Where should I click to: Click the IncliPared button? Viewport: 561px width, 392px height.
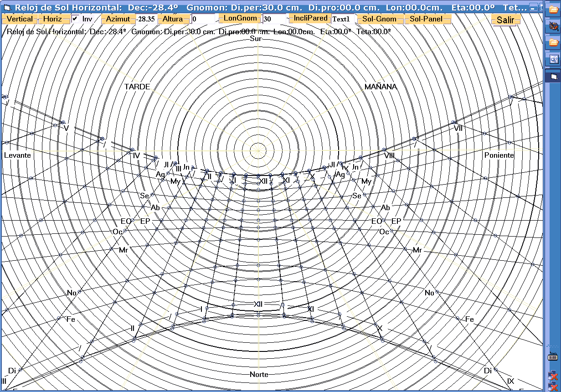tap(310, 18)
